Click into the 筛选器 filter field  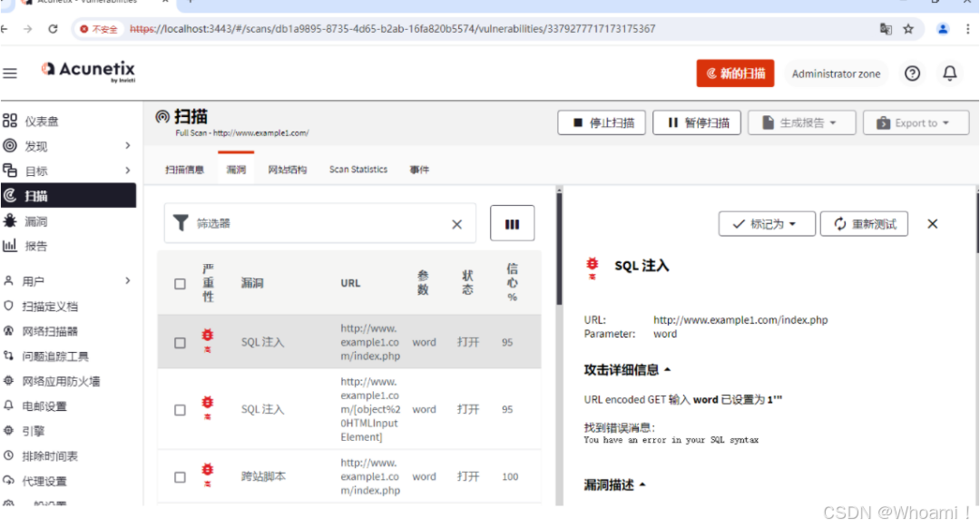[x=318, y=224]
